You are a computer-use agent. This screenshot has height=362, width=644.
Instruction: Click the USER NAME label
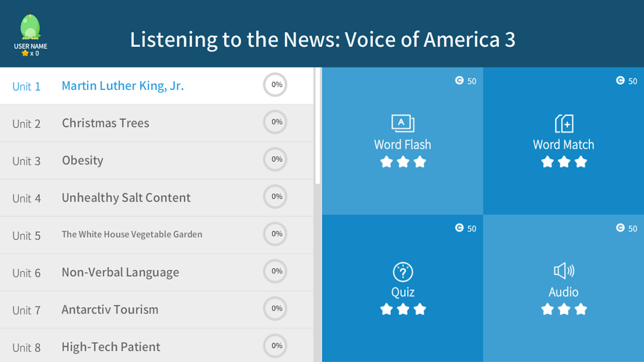coord(30,46)
